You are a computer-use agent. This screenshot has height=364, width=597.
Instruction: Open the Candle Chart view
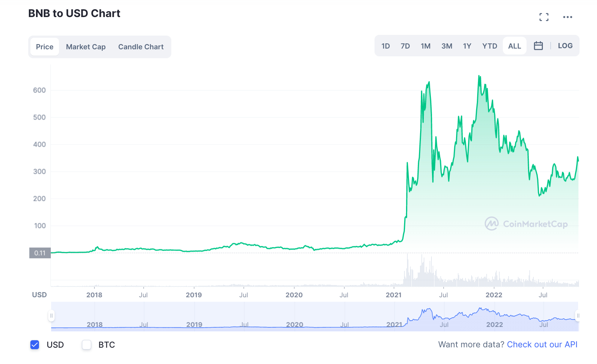141,47
